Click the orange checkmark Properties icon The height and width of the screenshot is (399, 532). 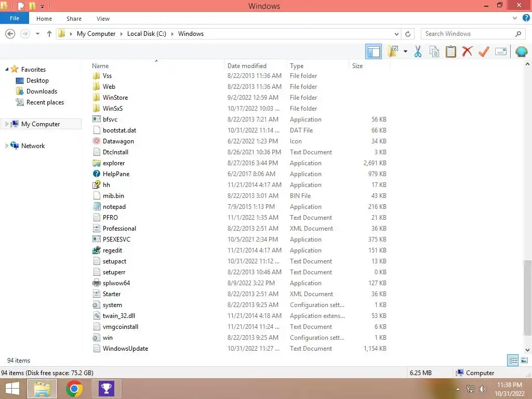point(484,51)
